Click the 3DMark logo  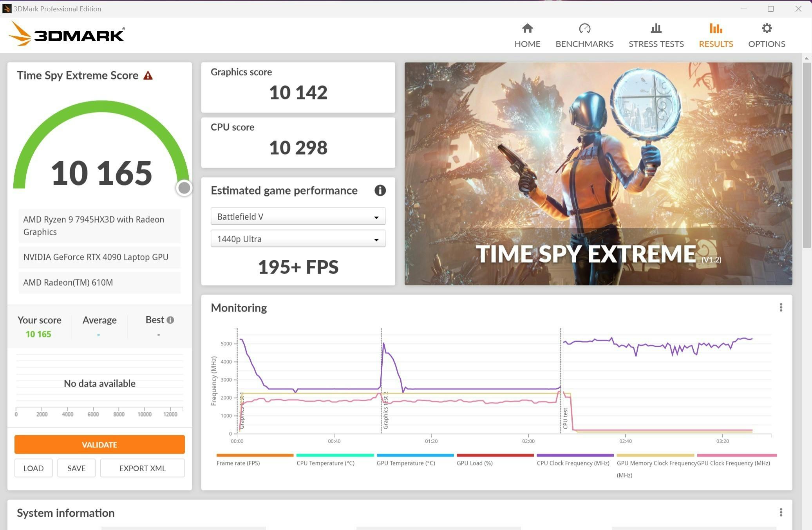tap(67, 34)
